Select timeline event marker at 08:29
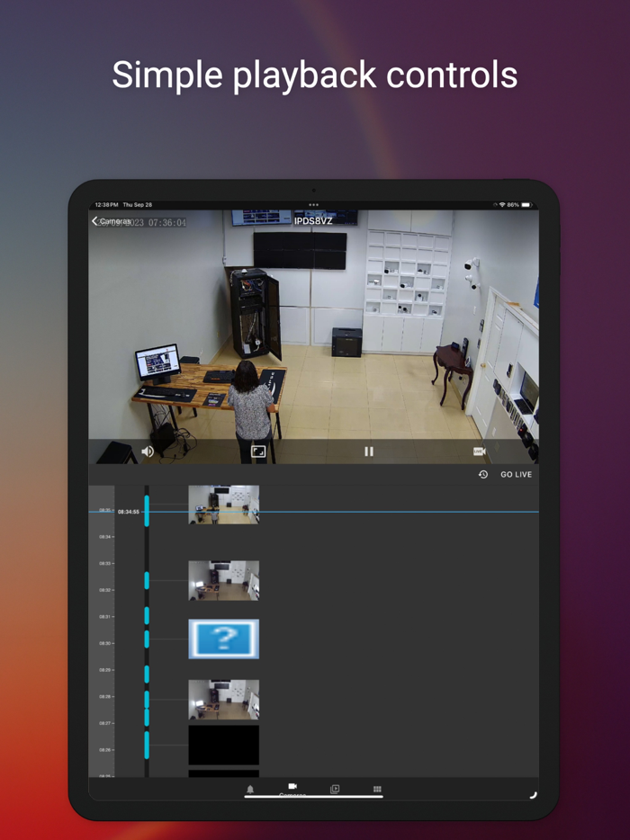This screenshot has width=630, height=840. click(147, 674)
